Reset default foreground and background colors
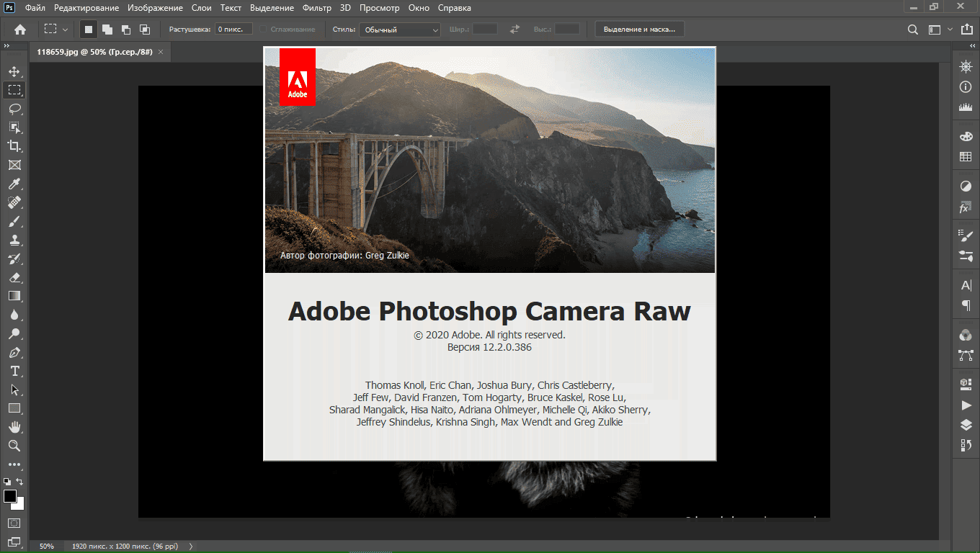Image resolution: width=980 pixels, height=553 pixels. click(6, 482)
